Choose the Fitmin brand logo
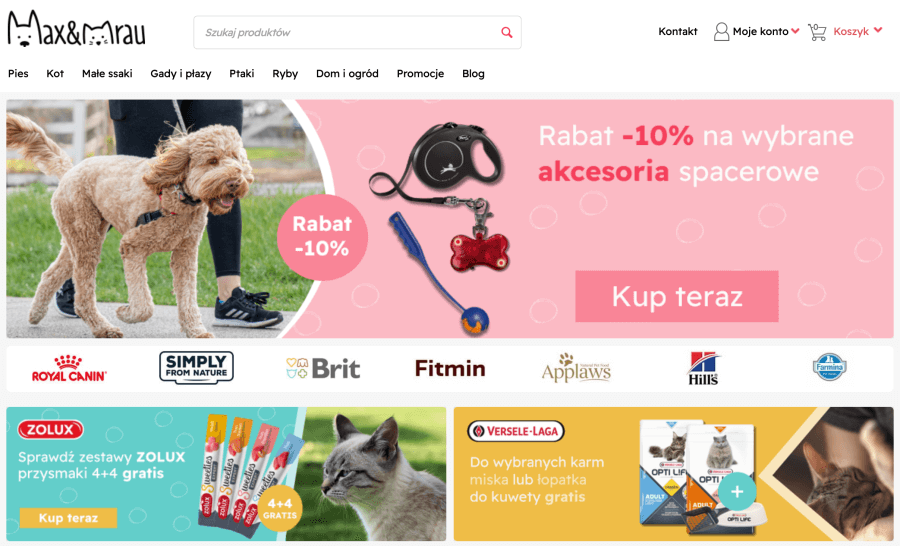This screenshot has width=900, height=546. (x=450, y=369)
